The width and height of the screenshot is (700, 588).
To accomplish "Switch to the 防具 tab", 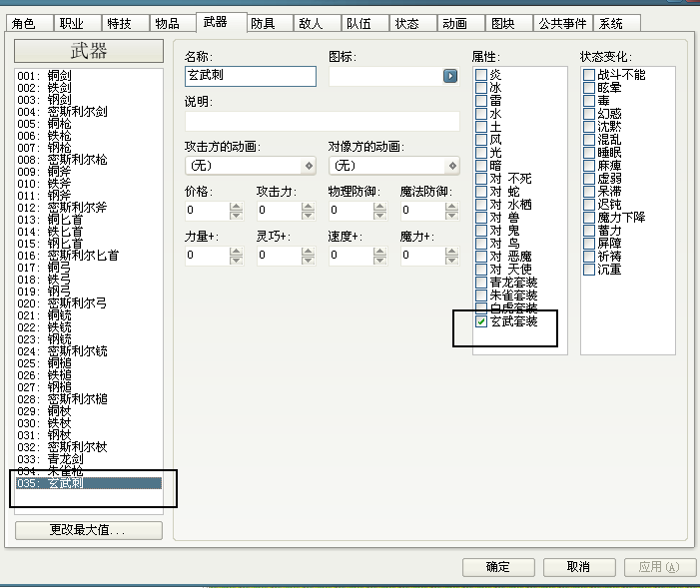I will click(270, 23).
